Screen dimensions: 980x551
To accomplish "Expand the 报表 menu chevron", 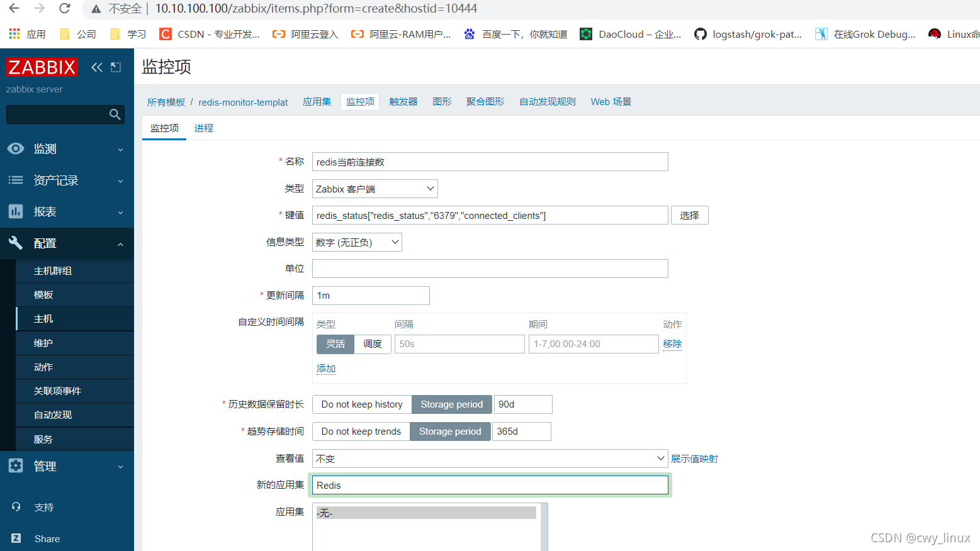I will coord(120,213).
